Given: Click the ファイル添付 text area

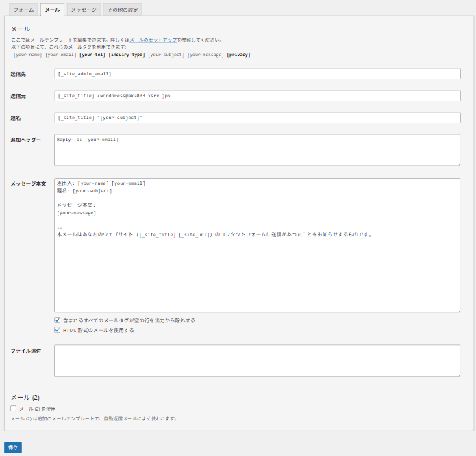Looking at the screenshot, I should [257, 360].
